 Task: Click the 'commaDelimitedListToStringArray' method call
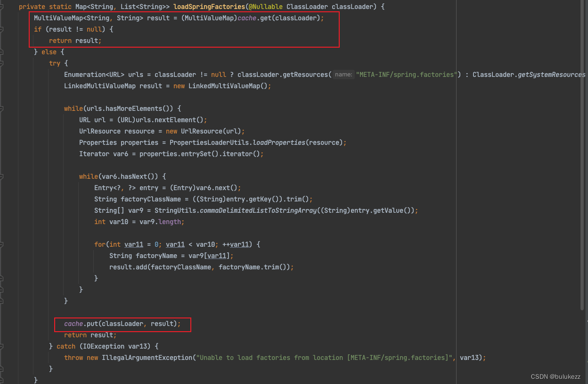point(258,210)
